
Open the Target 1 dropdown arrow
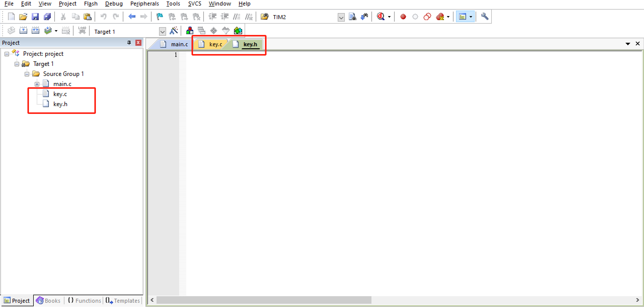pos(163,32)
